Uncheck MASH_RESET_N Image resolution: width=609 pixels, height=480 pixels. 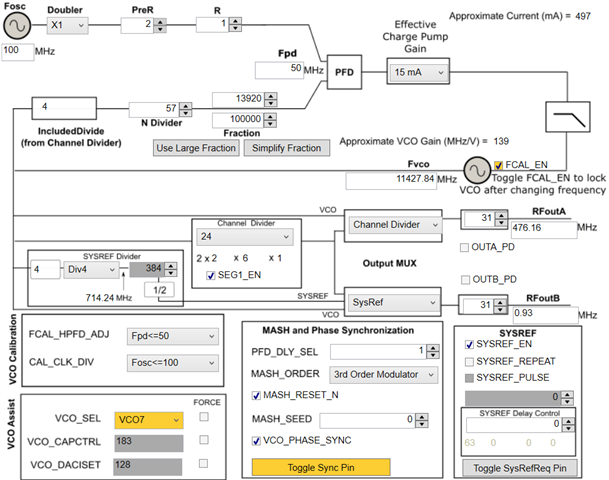(256, 396)
